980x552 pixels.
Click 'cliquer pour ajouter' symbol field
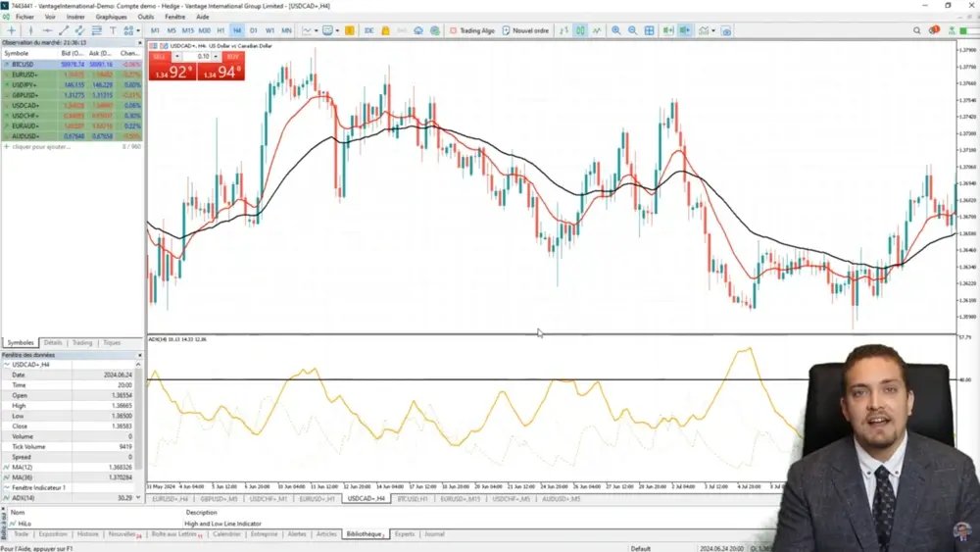(x=41, y=147)
